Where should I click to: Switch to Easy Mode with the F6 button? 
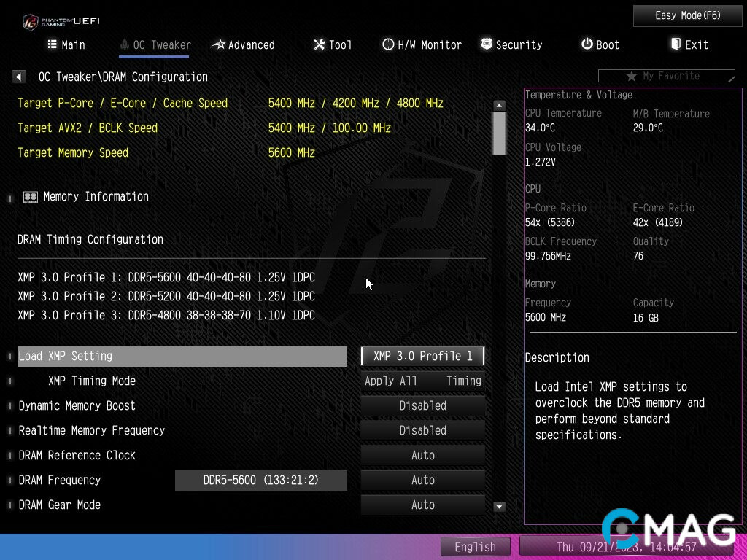click(x=686, y=15)
